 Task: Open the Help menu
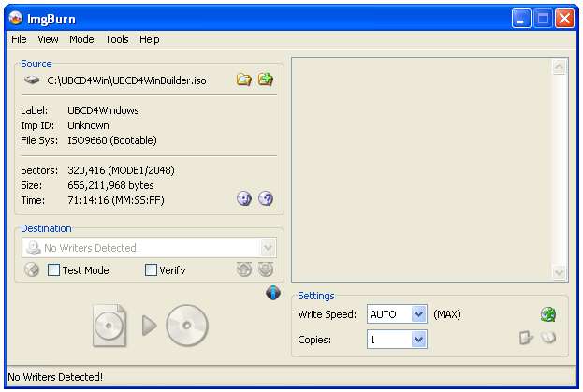coord(150,39)
